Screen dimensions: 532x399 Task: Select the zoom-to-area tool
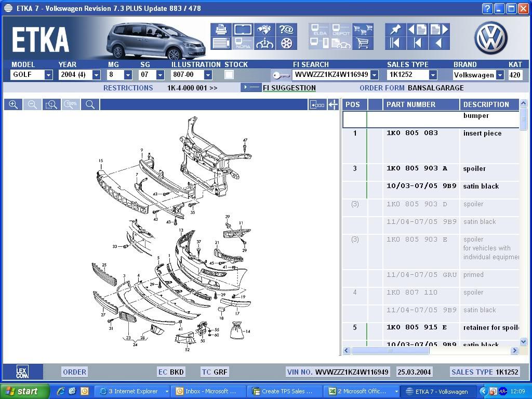click(x=51, y=104)
